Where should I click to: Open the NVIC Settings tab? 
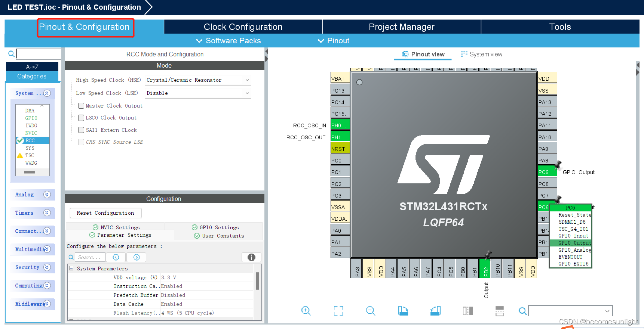(116, 227)
